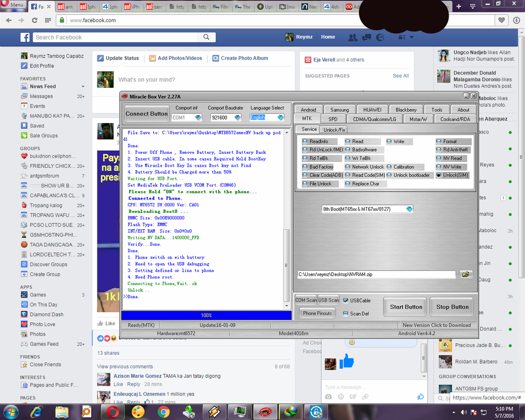Open Facebook privacy shortcuts icon
Image resolution: width=525 pixels, height=420 pixels.
click(402, 37)
